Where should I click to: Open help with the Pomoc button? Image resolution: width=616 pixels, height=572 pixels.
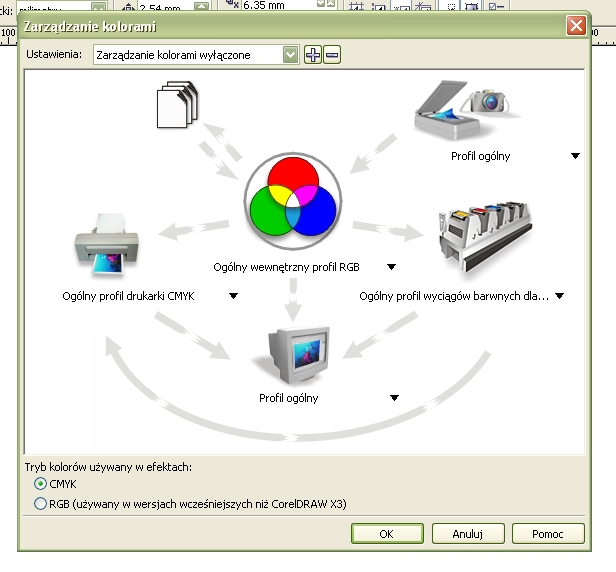(x=547, y=534)
